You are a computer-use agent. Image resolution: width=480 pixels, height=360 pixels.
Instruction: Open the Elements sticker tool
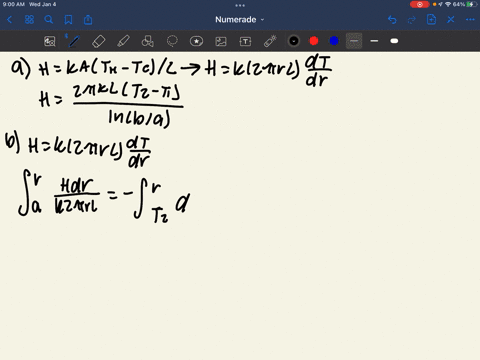[196, 41]
